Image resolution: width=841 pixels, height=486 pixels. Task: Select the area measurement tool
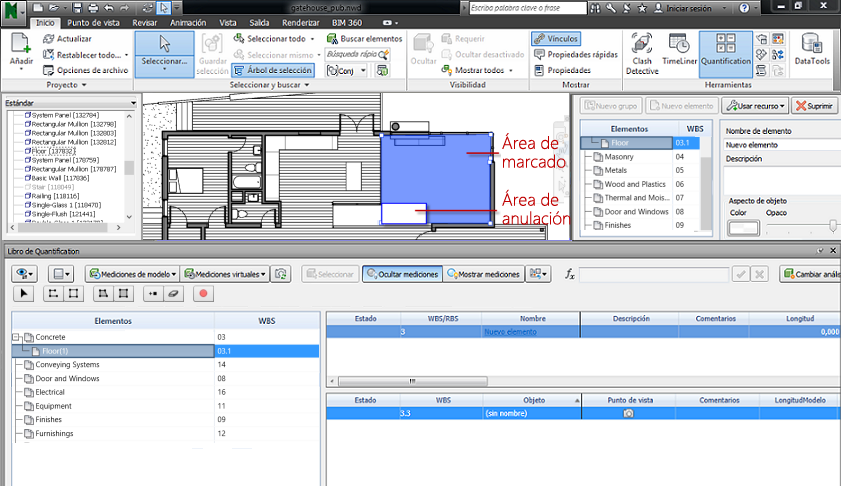pyautogui.click(x=103, y=293)
